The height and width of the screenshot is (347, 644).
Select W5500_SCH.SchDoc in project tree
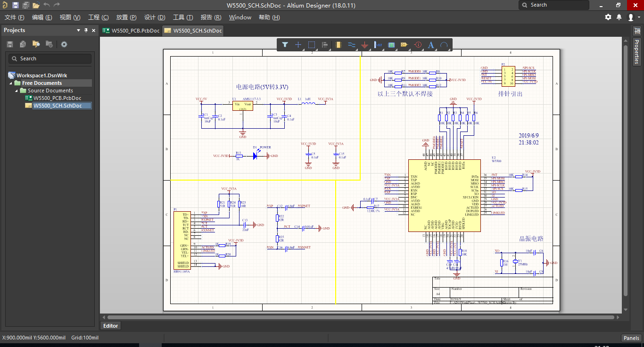(58, 106)
